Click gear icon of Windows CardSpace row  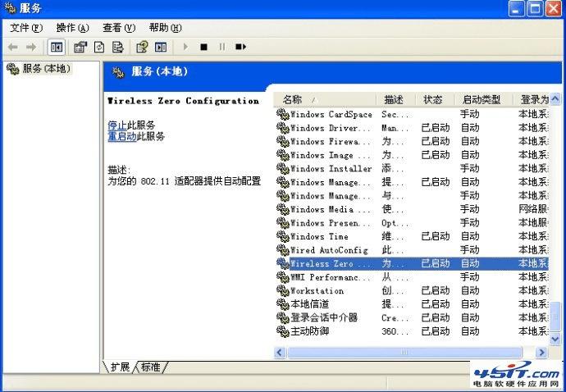click(283, 115)
